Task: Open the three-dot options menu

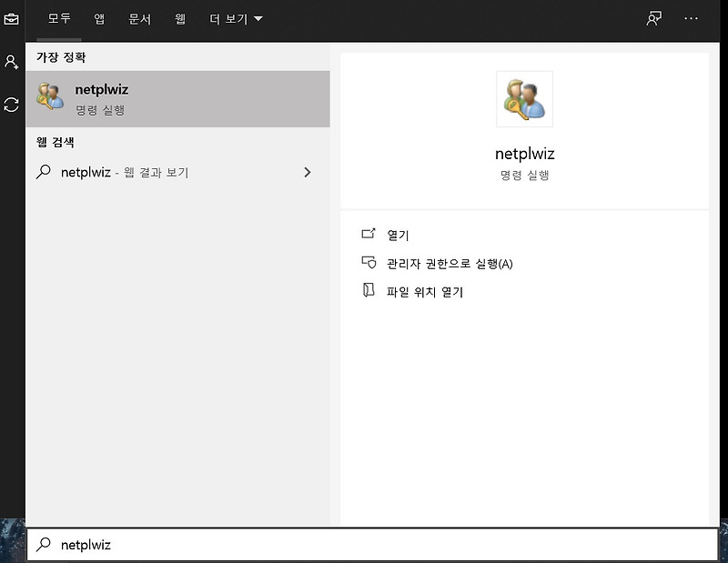Action: pos(691,18)
